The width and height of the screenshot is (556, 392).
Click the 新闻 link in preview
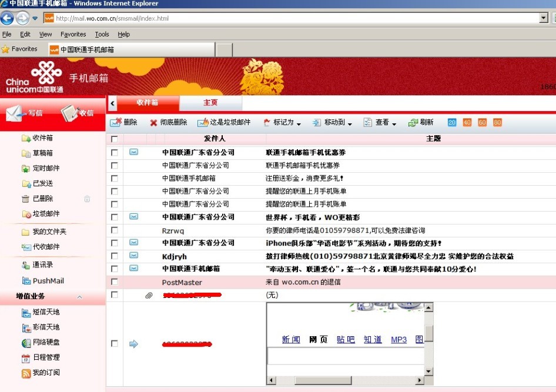[291, 340]
